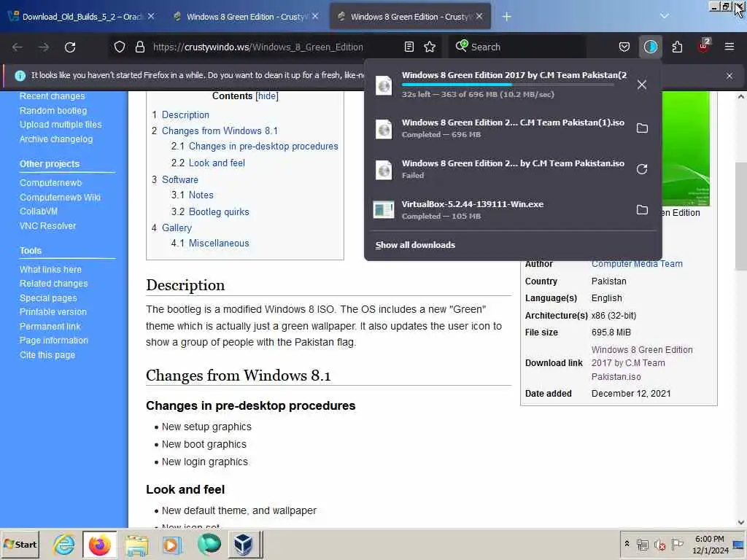This screenshot has height=560, width=747.
Task: Open Special pages sidebar link
Action: point(48,298)
